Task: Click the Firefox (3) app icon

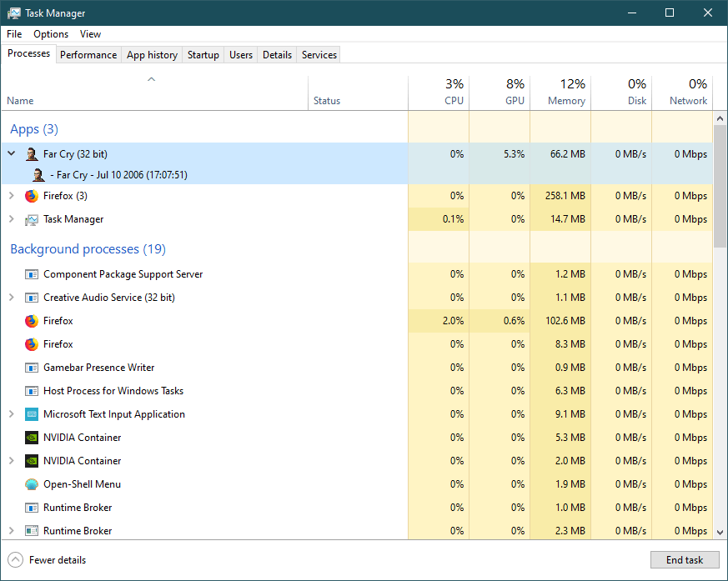Action: [x=32, y=196]
